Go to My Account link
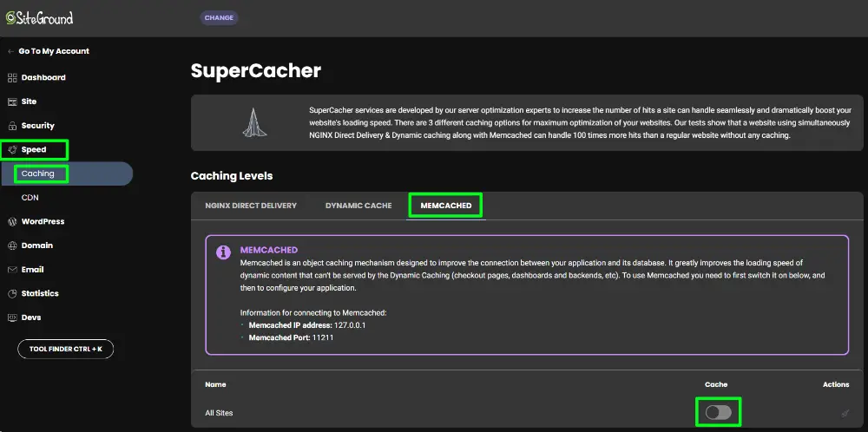This screenshot has height=432, width=868. [53, 51]
